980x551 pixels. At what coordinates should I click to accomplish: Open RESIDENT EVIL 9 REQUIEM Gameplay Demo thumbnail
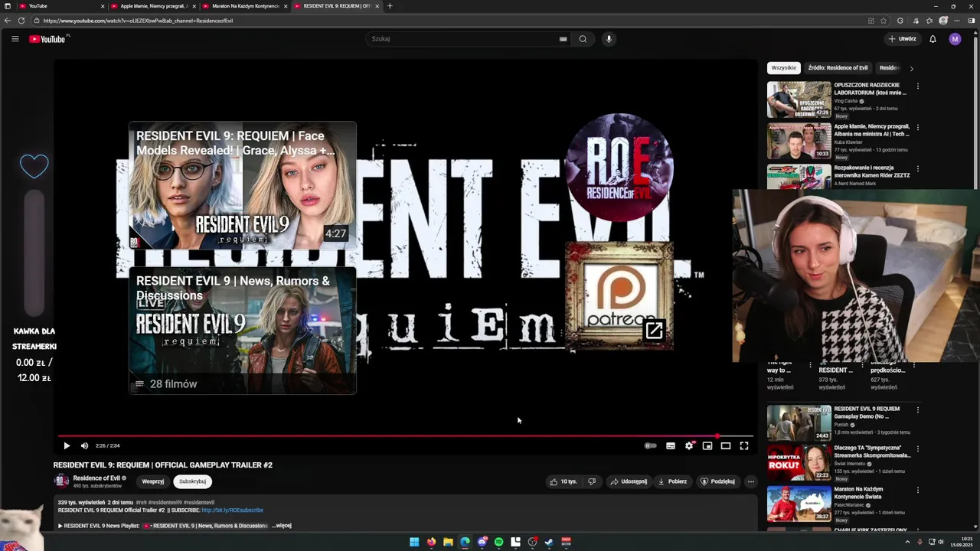[799, 423]
